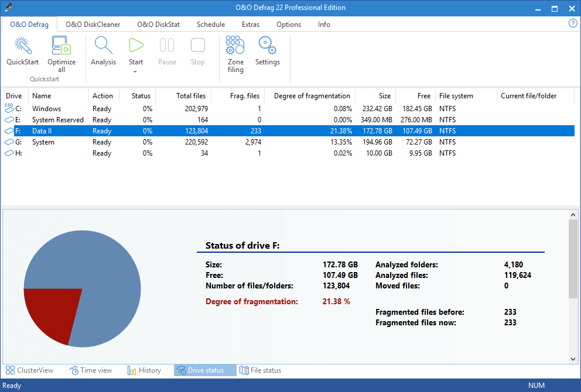
Task: Select the H: drive icon
Action: (9, 153)
